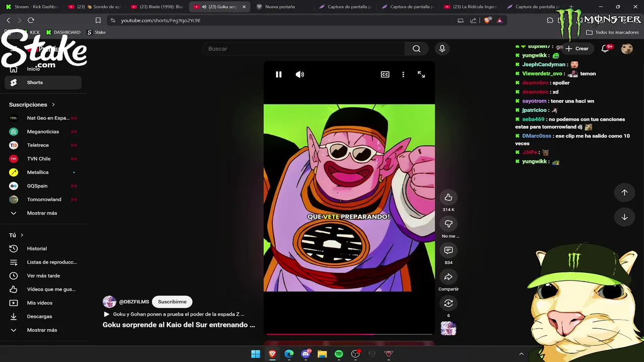The width and height of the screenshot is (644, 362).
Task: Open the Metallica subscription
Action: (43, 172)
